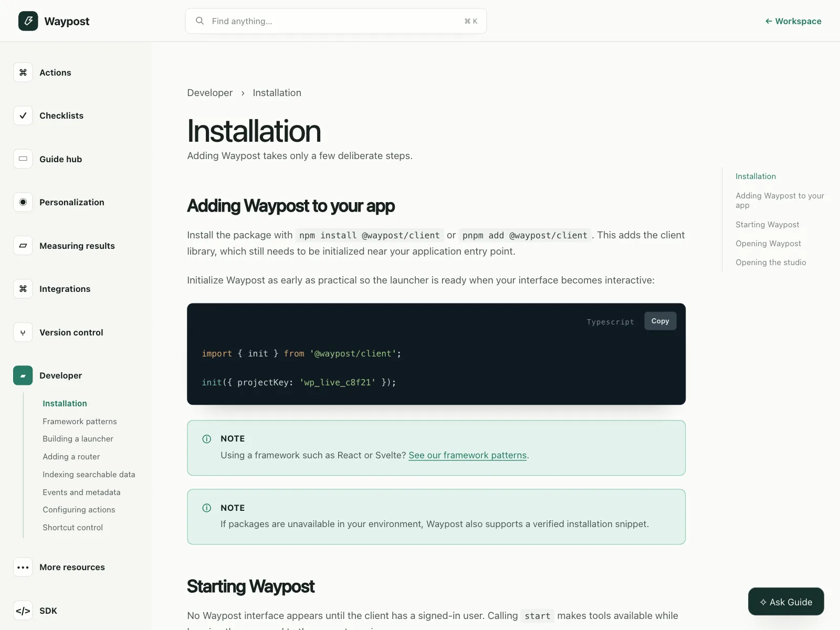Image resolution: width=840 pixels, height=630 pixels.
Task: Focus the Find anything search field
Action: [336, 21]
